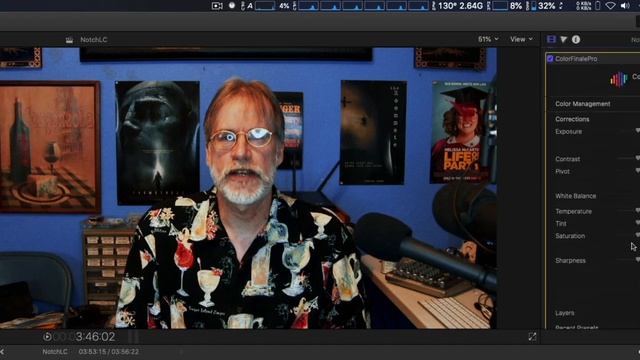
Task: Click the ColorFinalePro effect title
Action: 576,59
